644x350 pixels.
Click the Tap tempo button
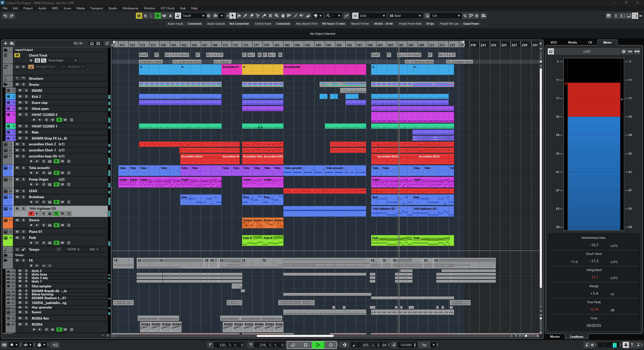pyautogui.click(x=424, y=345)
